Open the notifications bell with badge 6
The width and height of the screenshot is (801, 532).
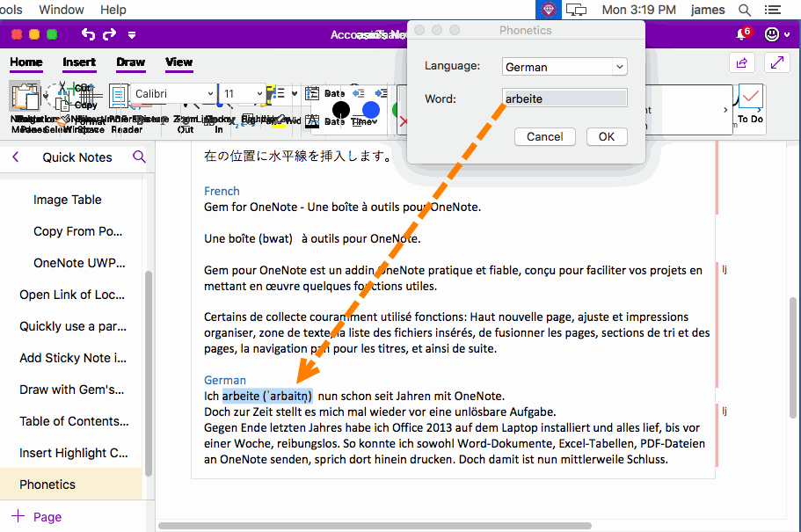742,33
